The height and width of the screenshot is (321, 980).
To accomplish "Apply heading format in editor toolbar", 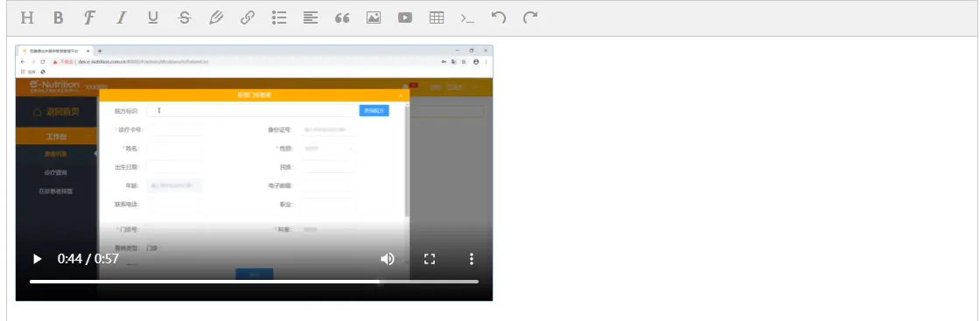I will (27, 17).
